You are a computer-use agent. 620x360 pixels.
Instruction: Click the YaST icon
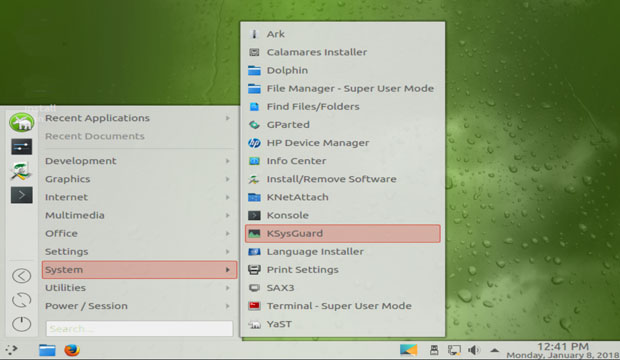click(x=254, y=324)
